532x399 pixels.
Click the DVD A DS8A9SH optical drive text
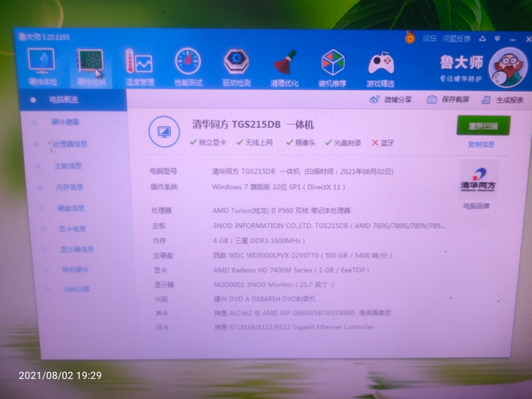point(265,299)
